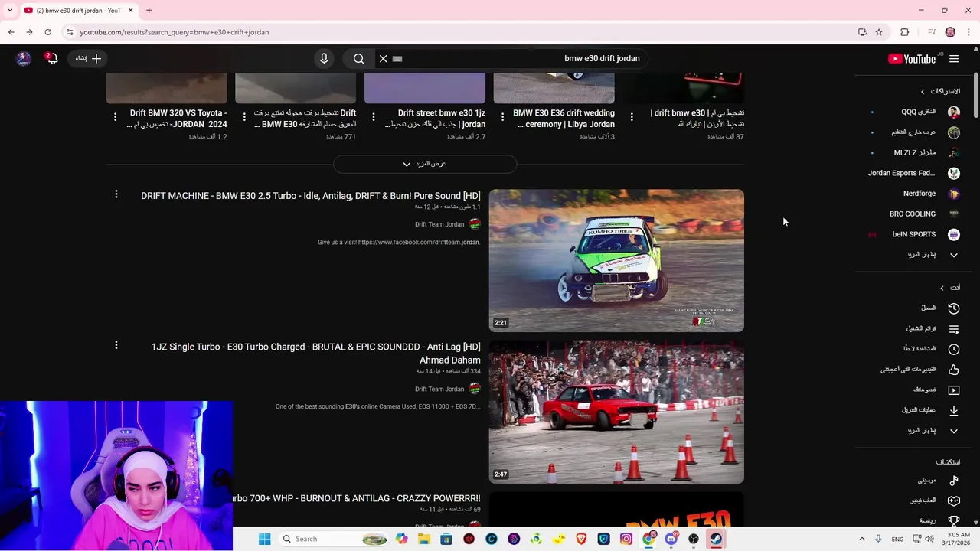Image resolution: width=980 pixels, height=551 pixels.
Task: Reload the page in Chrome
Action: click(47, 32)
